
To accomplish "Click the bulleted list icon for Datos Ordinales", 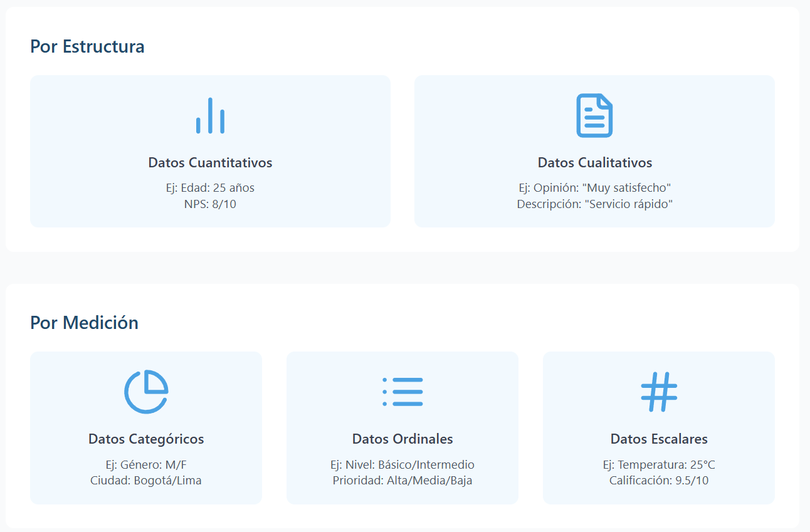I will click(402, 392).
